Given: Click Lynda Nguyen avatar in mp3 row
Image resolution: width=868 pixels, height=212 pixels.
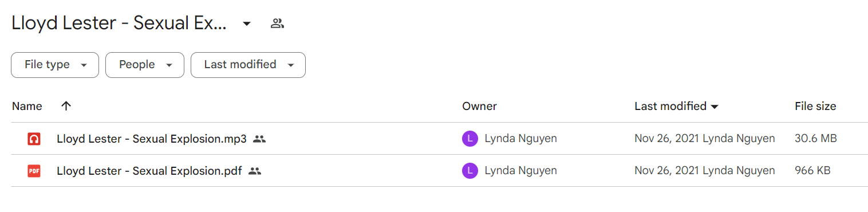Looking at the screenshot, I should pyautogui.click(x=469, y=139).
